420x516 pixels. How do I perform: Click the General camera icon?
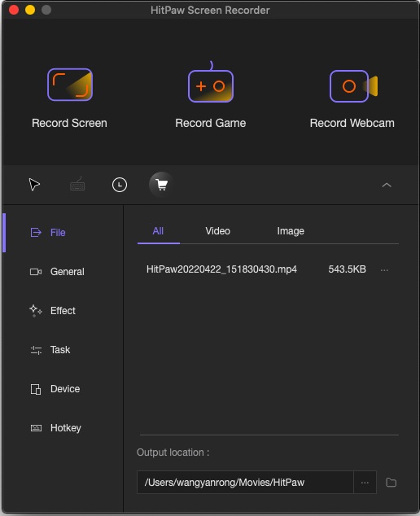pyautogui.click(x=36, y=272)
